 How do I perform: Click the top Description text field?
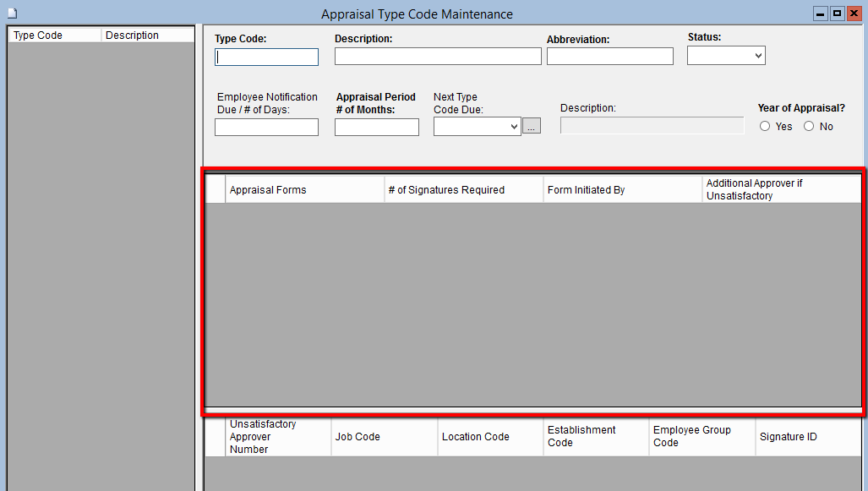coord(438,57)
